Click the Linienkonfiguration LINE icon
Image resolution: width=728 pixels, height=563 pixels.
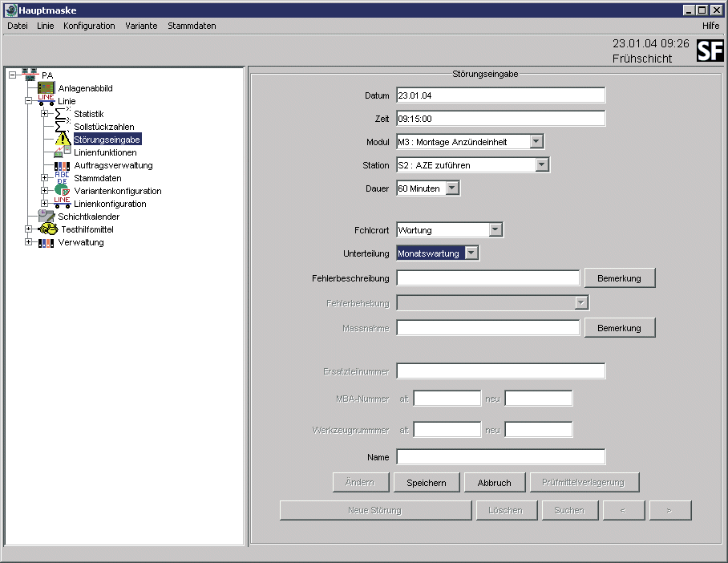coord(63,203)
